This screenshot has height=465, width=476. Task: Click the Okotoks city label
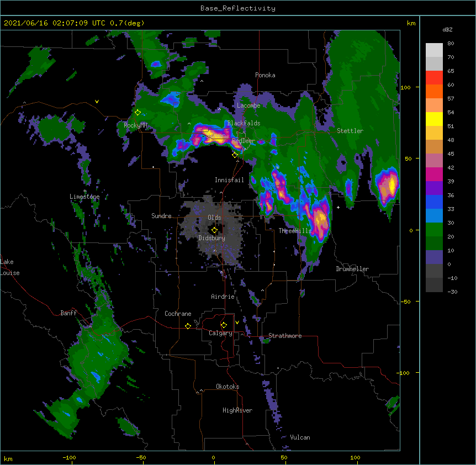[x=228, y=387]
